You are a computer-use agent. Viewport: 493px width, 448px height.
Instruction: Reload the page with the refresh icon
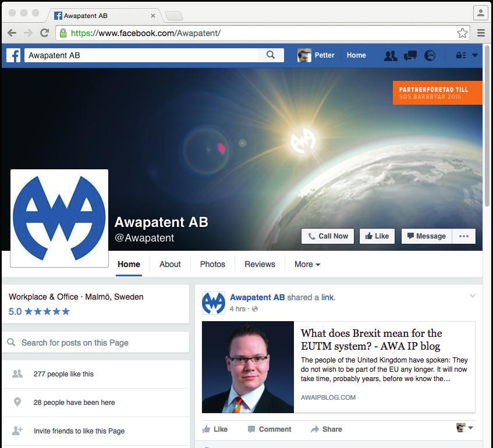45,33
